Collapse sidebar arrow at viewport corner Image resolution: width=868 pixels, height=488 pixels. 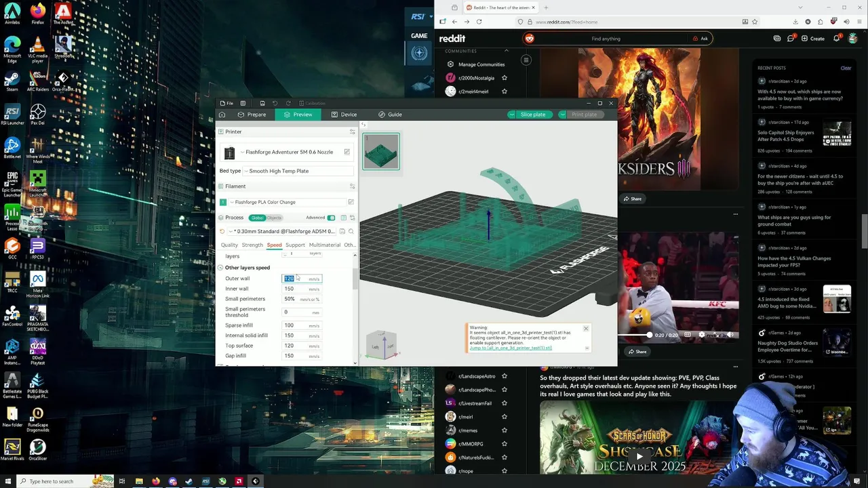[x=363, y=125]
